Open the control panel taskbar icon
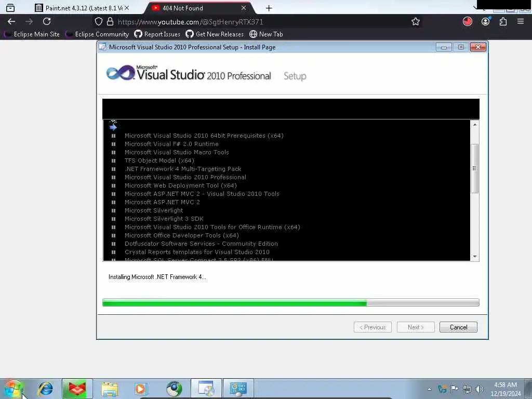The width and height of the screenshot is (532, 399). click(238, 389)
